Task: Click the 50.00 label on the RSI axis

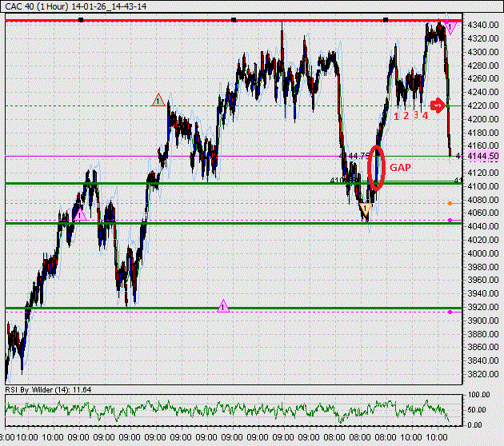Action: 477,410
